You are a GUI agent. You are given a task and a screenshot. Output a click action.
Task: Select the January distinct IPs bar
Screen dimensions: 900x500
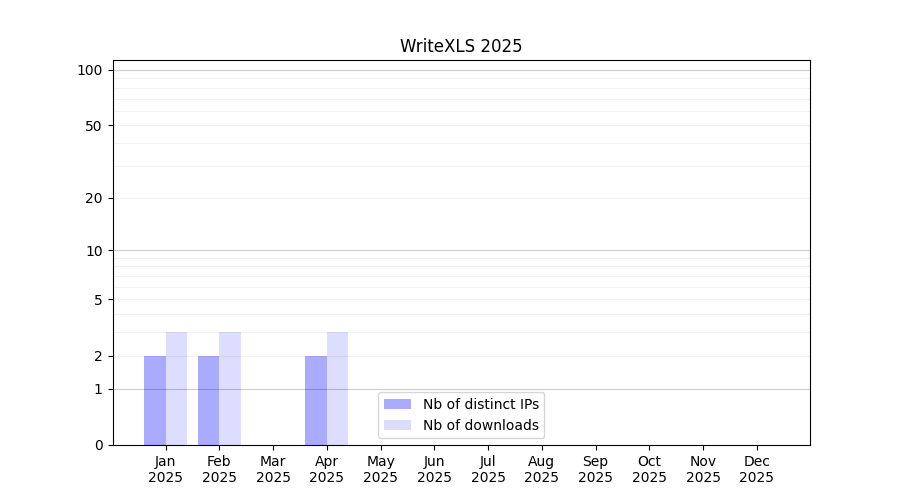pos(155,400)
